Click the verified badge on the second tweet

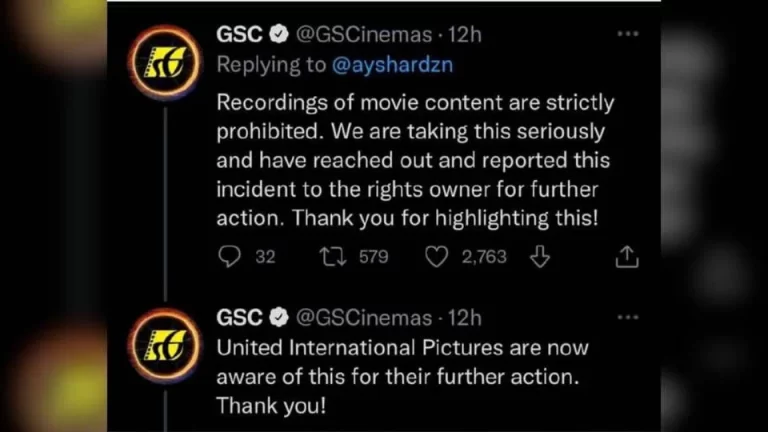pyautogui.click(x=280, y=318)
